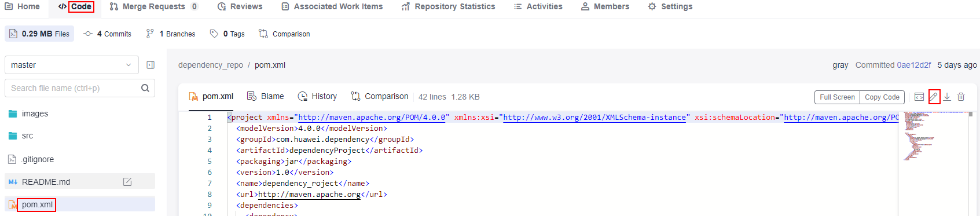The height and width of the screenshot is (216, 980).
Task: Click the Full Screen button
Action: coord(837,97)
